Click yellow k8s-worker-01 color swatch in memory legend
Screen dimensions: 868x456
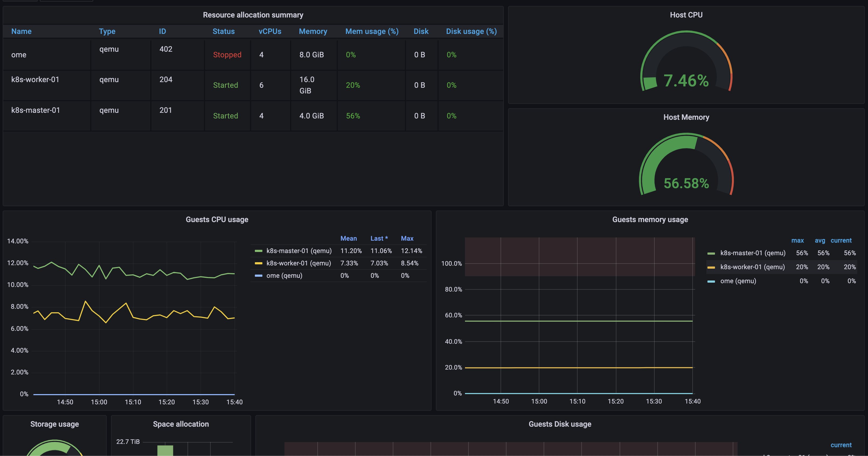pos(711,267)
